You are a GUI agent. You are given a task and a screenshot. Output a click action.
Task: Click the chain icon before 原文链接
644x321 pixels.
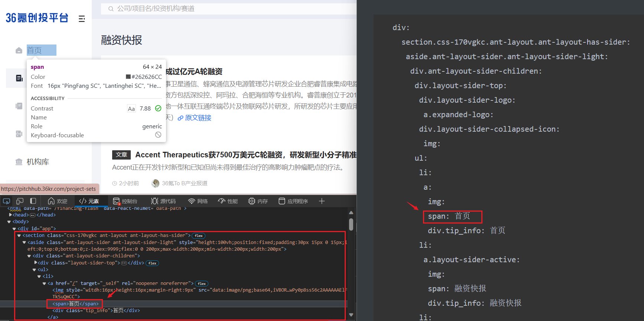click(180, 118)
